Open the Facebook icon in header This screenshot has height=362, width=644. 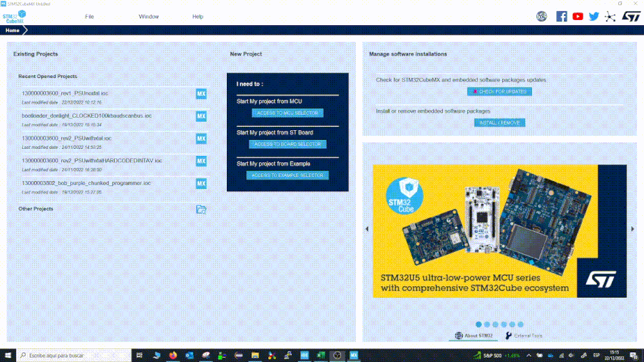(561, 16)
